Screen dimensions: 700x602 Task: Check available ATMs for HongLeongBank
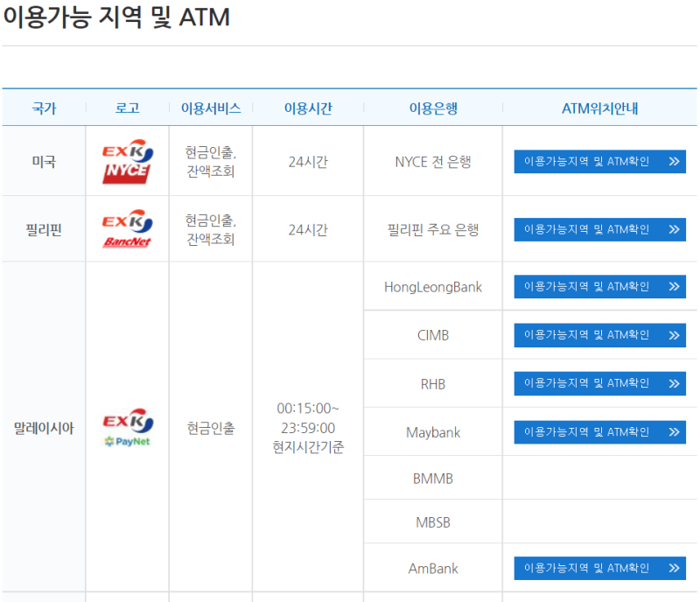[600, 286]
